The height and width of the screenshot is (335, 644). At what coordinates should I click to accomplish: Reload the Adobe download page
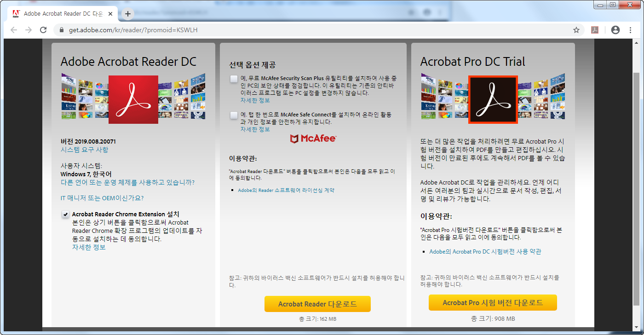(x=43, y=30)
